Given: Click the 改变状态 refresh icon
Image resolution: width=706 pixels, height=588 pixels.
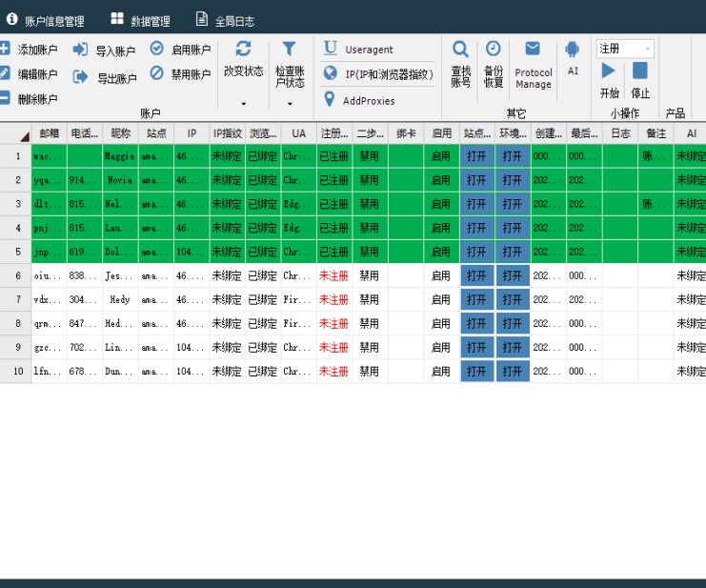Looking at the screenshot, I should [x=244, y=49].
